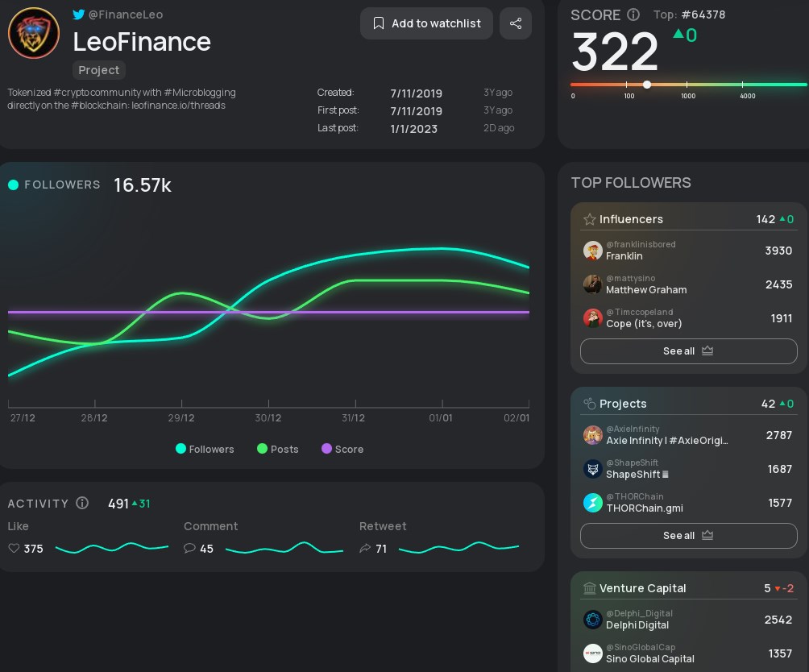Click the Influencers count 142

765,219
